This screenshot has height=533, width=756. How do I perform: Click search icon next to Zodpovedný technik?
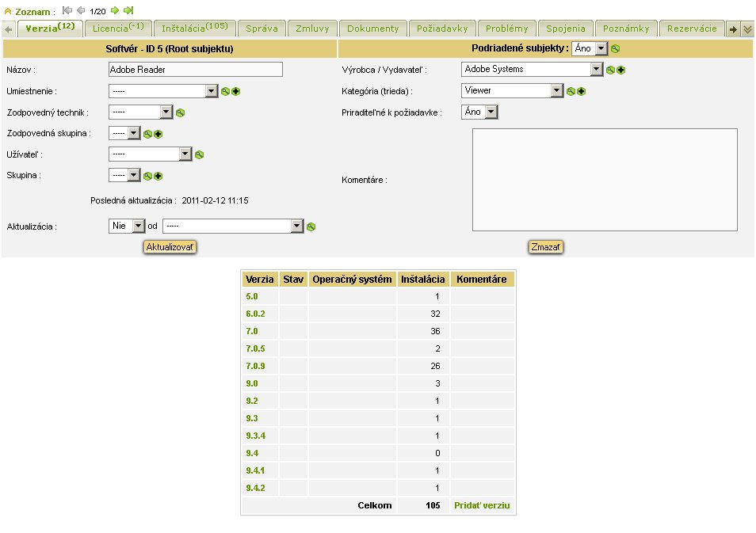(181, 112)
